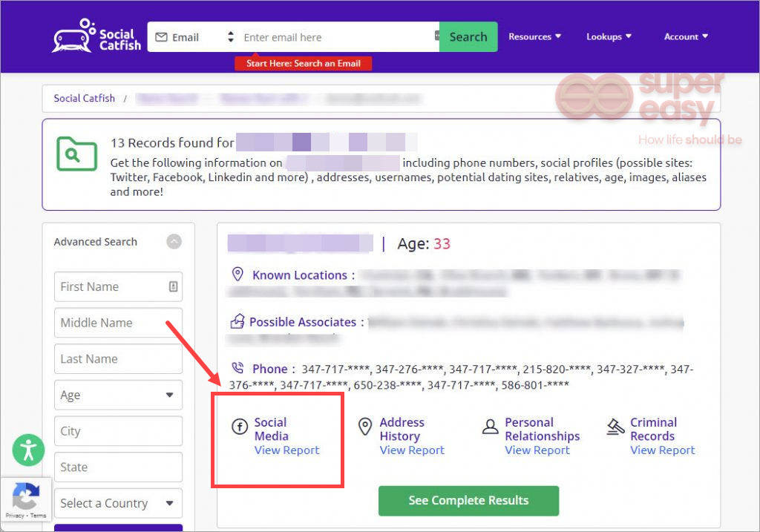Screen dimensions: 760x532
Task: Click the Enter email here field
Action: point(337,37)
